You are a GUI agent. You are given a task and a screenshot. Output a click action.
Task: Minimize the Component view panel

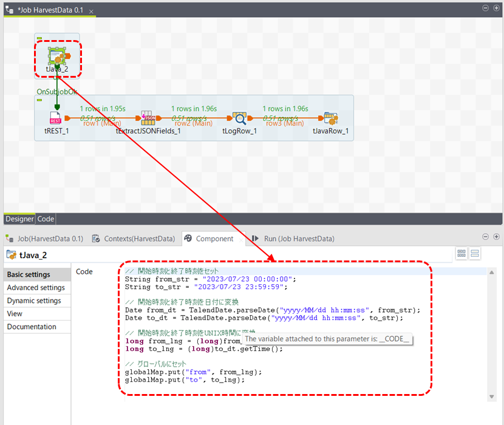pyautogui.click(x=485, y=237)
